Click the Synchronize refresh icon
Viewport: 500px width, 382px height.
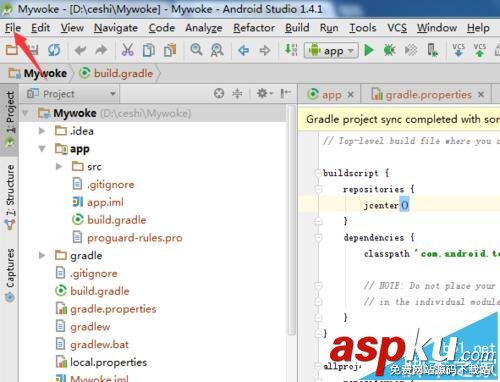[54, 50]
